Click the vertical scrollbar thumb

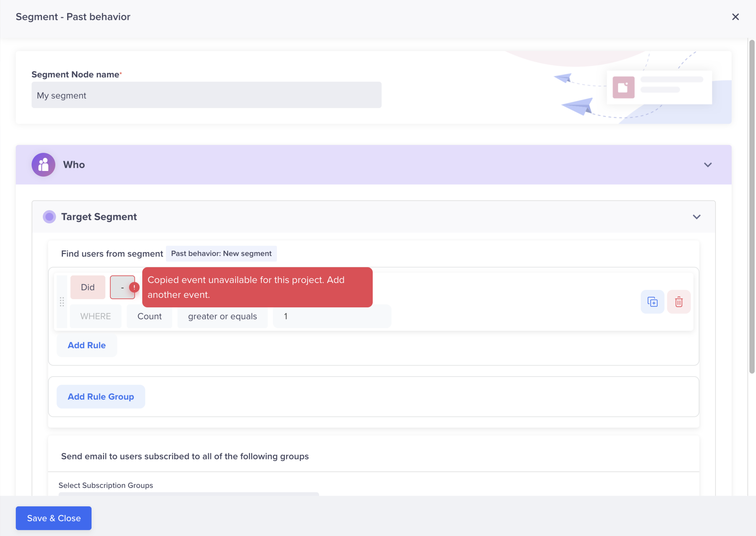(752, 206)
